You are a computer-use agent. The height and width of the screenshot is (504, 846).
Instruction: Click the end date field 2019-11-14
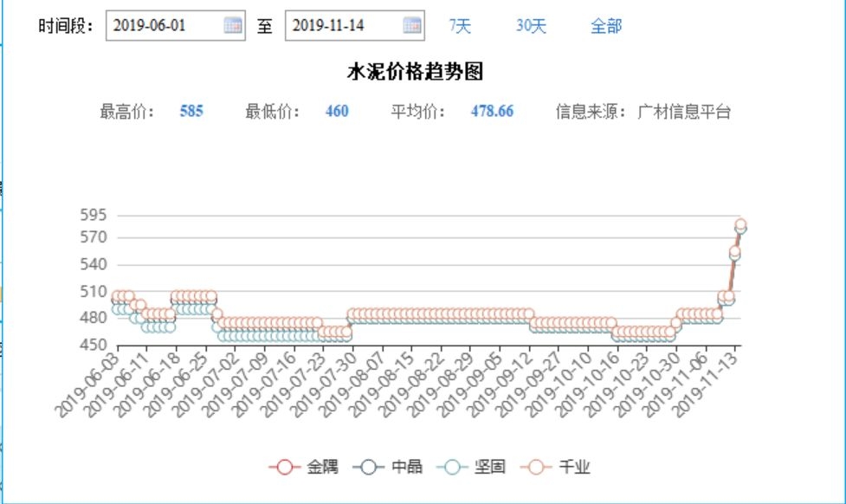pos(354,25)
